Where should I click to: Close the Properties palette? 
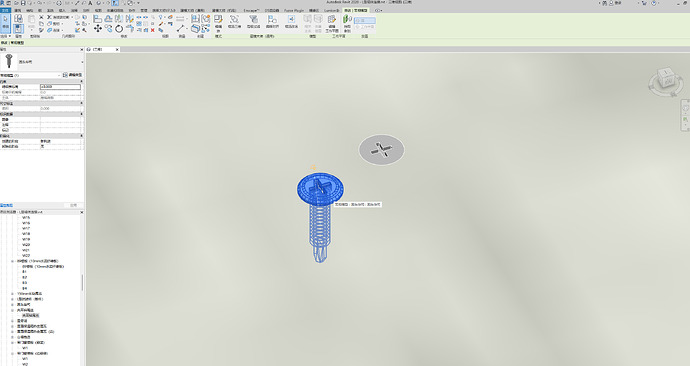pos(81,50)
